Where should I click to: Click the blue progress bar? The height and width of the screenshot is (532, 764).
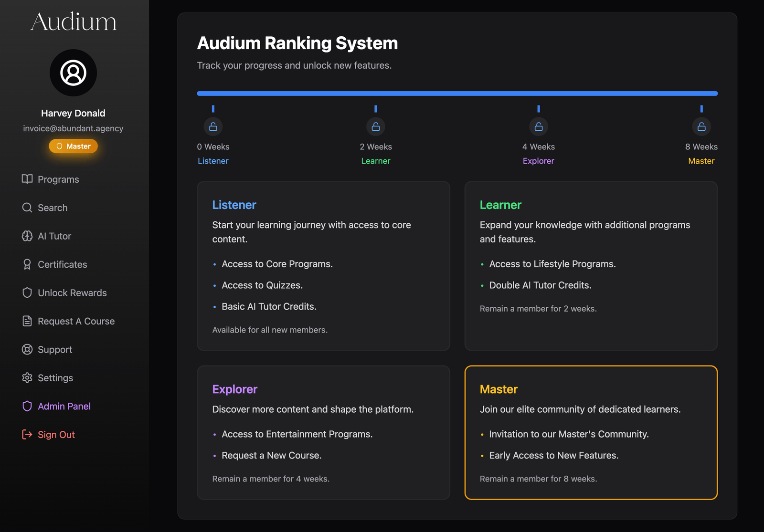457,93
